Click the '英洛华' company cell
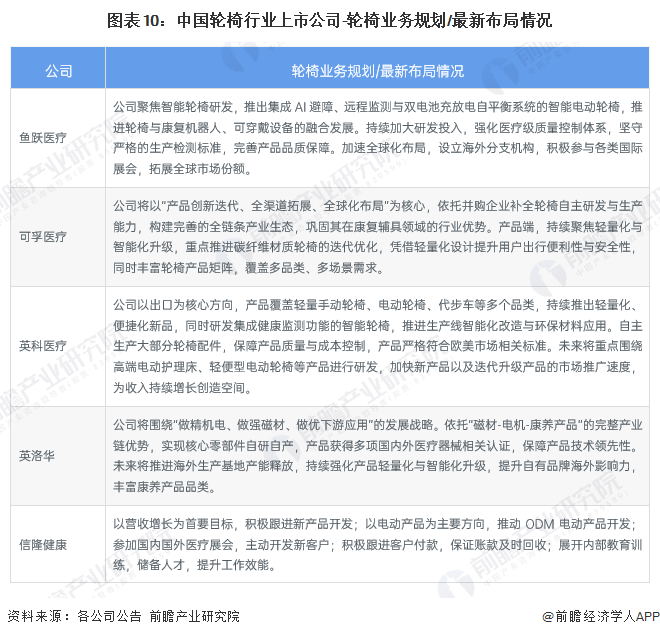The width and height of the screenshot is (660, 637). [58, 456]
